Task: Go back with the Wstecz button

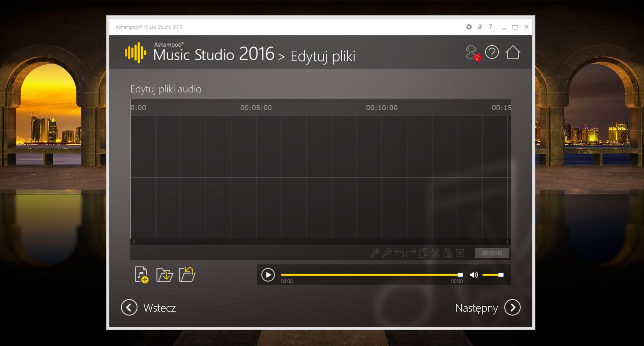Action: (x=149, y=308)
